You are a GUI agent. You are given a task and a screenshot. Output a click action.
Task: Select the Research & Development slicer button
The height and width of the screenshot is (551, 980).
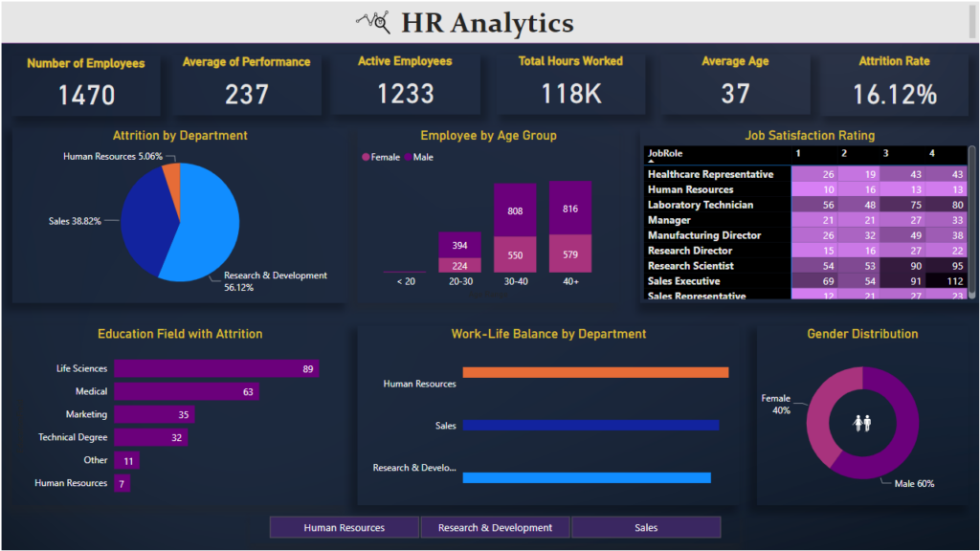click(495, 527)
